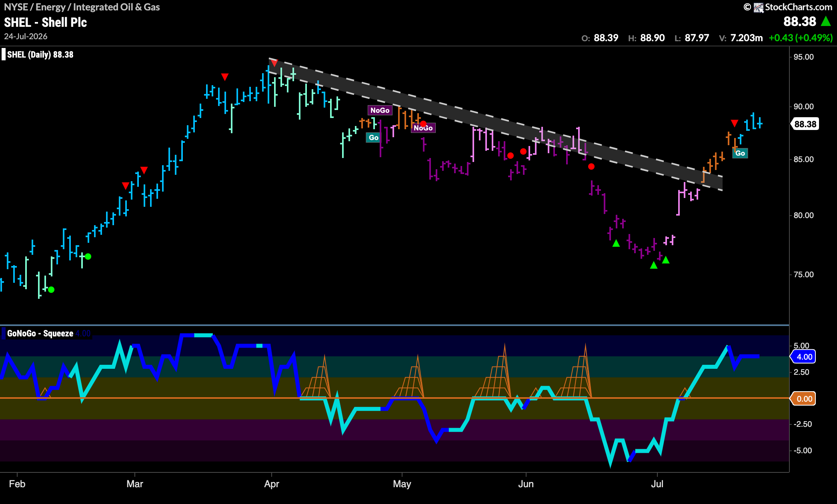Click the 85.00 price axis label

tap(803, 159)
